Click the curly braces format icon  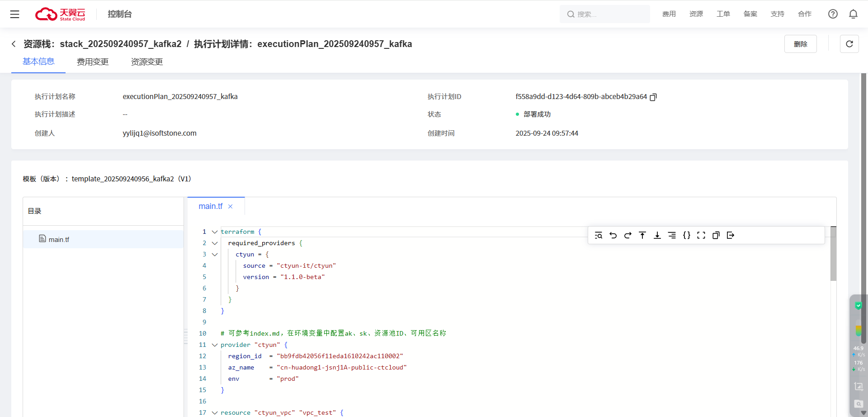pos(686,235)
